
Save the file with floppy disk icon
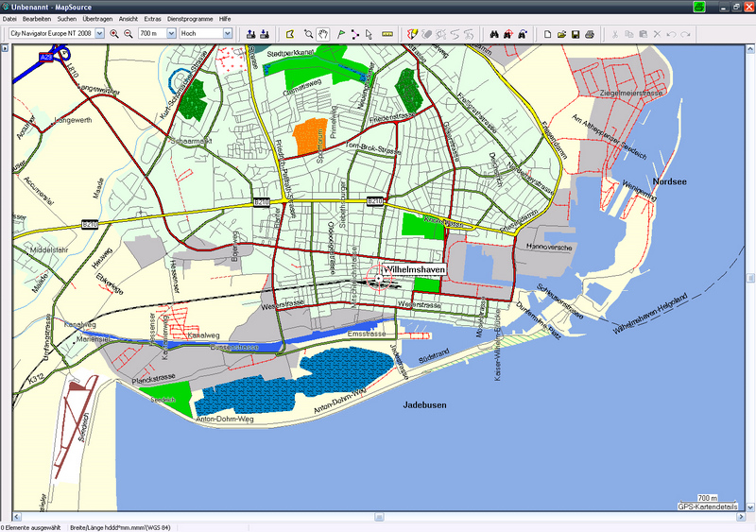[575, 34]
